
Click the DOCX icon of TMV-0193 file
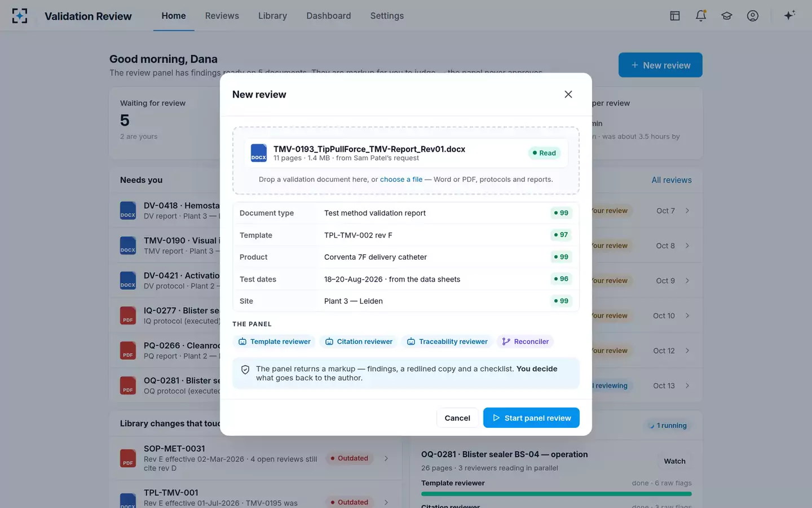point(259,153)
